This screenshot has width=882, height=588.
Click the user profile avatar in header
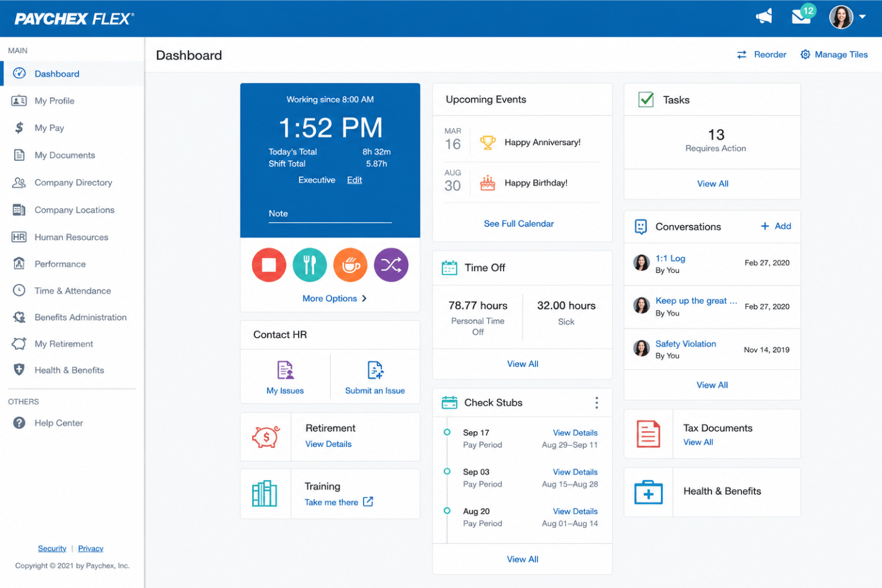coord(841,17)
